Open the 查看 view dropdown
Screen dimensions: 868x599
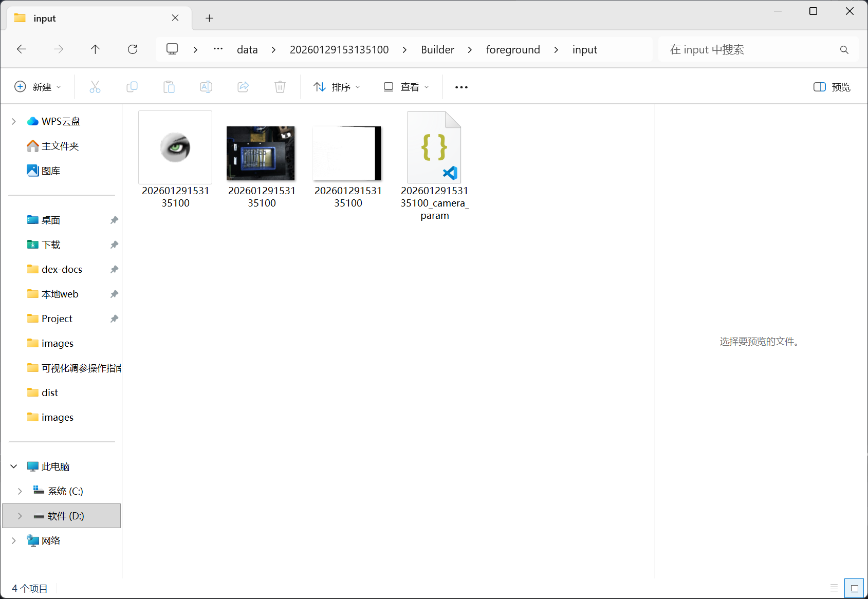click(x=406, y=87)
